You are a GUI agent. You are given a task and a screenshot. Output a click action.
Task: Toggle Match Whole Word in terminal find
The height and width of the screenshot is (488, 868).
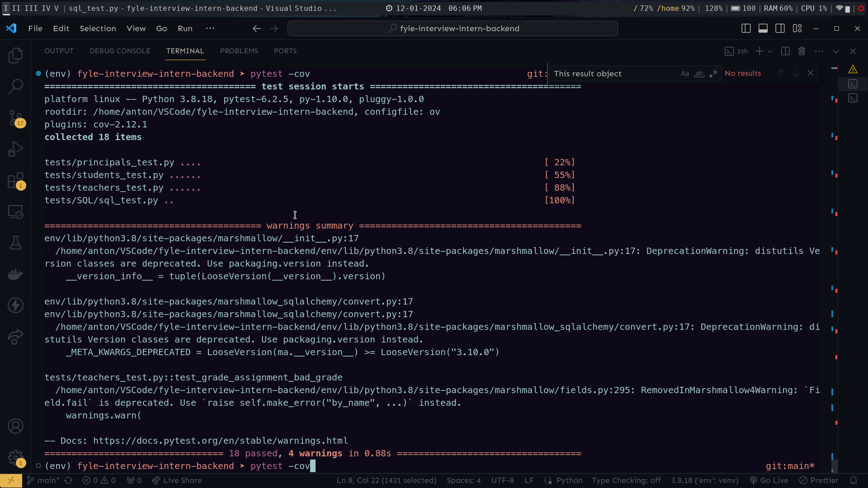[699, 74]
